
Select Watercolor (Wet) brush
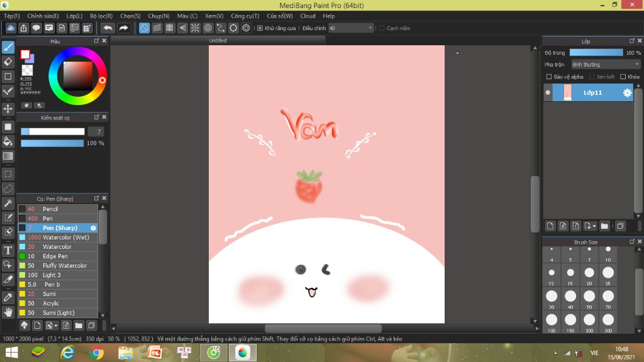point(58,237)
